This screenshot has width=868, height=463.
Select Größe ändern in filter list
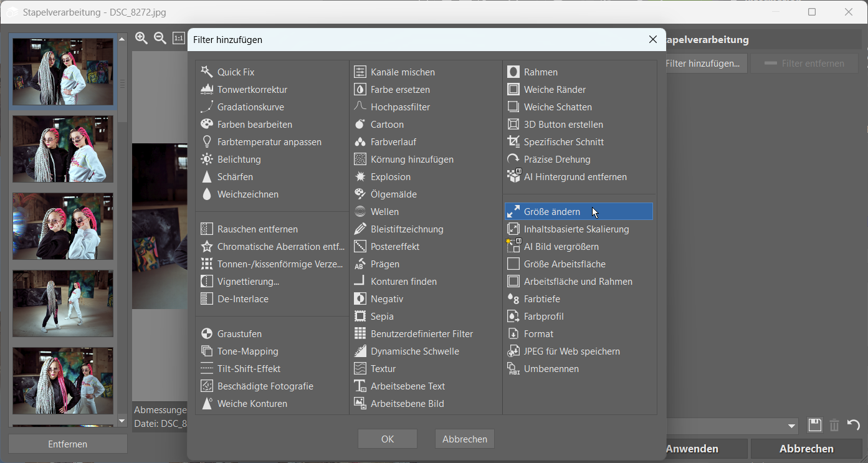(551, 212)
